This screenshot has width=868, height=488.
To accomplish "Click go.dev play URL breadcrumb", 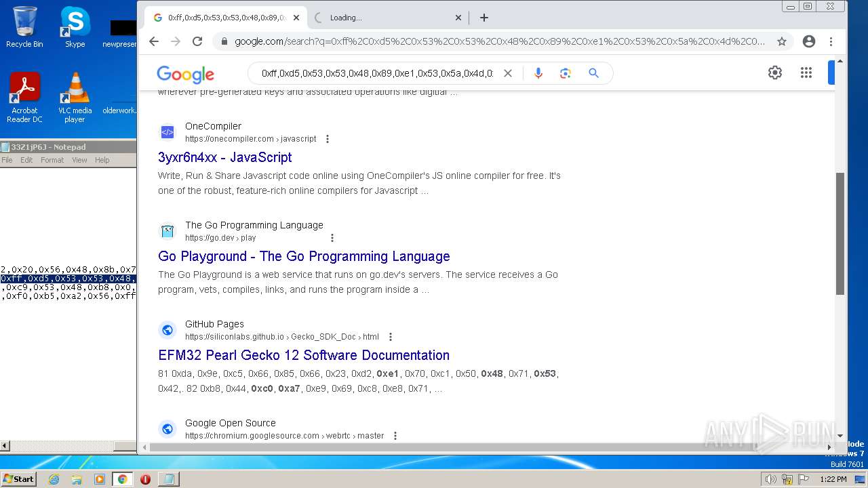I will [220, 238].
